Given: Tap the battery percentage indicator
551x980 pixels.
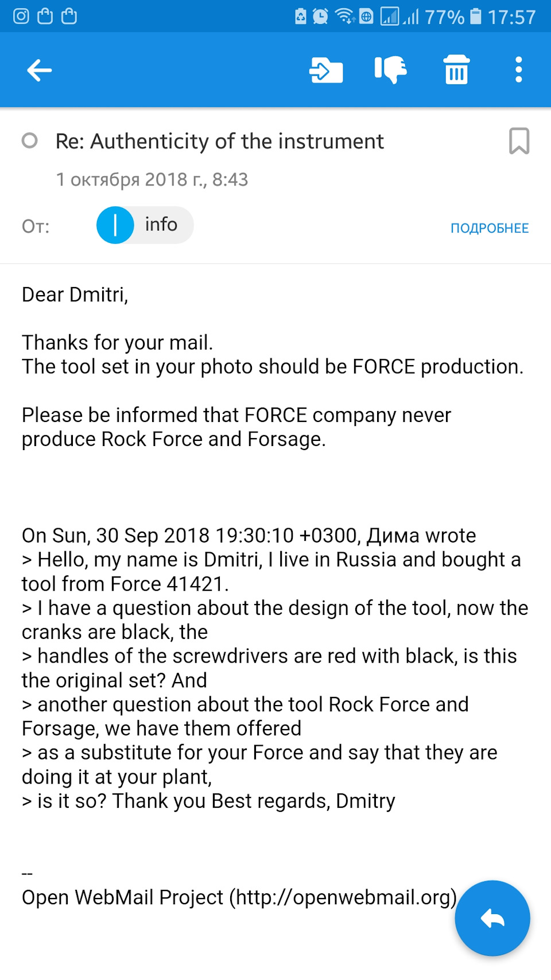Looking at the screenshot, I should (x=445, y=17).
